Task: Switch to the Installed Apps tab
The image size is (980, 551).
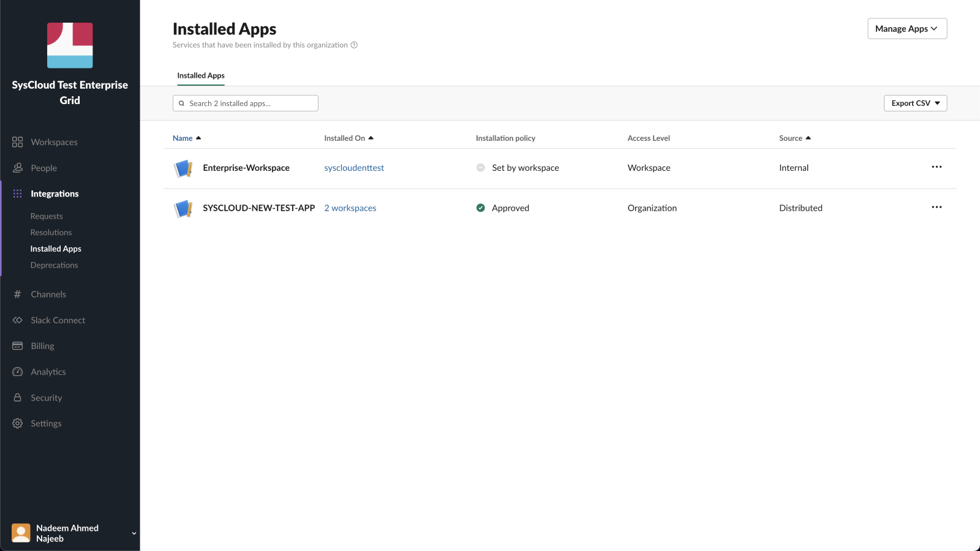Action: coord(200,75)
